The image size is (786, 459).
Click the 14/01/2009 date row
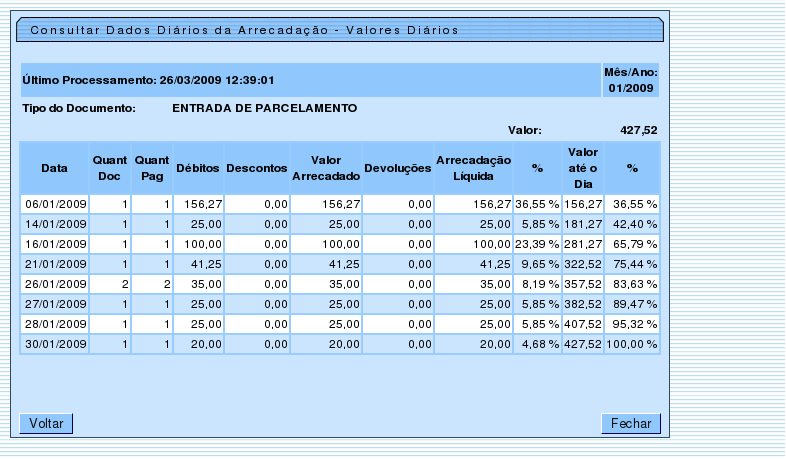tap(55, 223)
